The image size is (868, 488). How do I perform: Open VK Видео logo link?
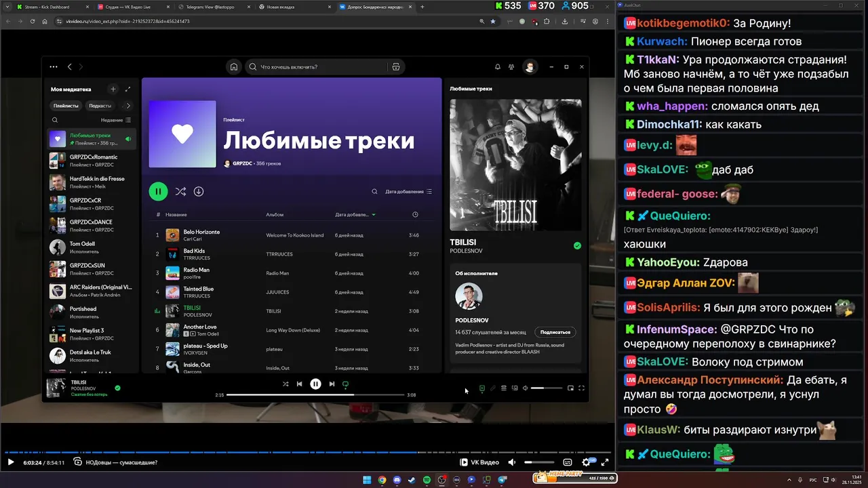coord(480,462)
